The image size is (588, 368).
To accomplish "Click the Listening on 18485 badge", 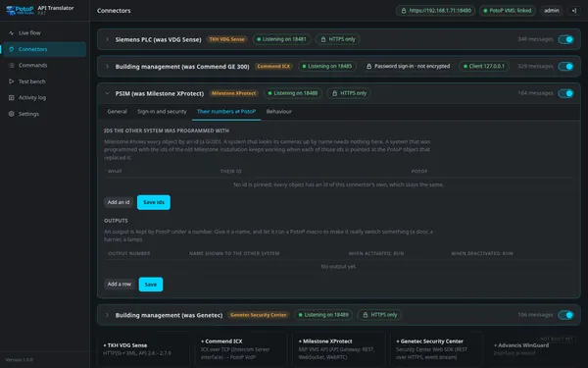I will (x=327, y=66).
